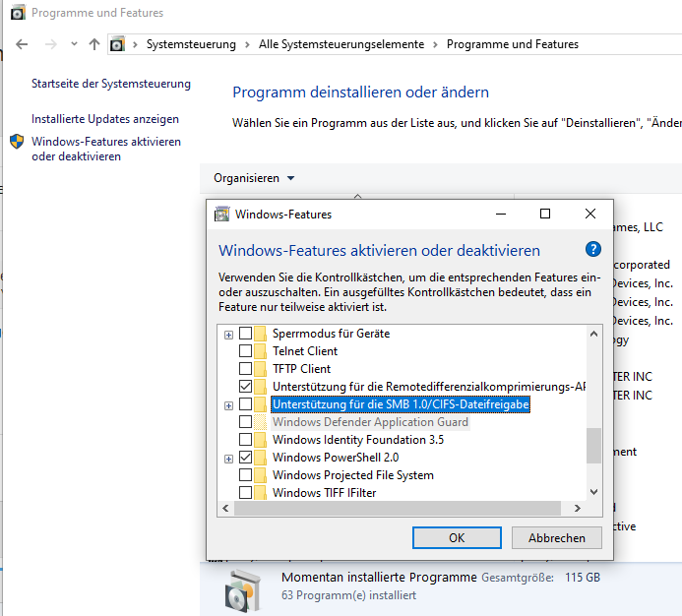Uncheck the Windows PowerShell 2.0 checkbox
Screen dimensions: 682x616
(245, 458)
